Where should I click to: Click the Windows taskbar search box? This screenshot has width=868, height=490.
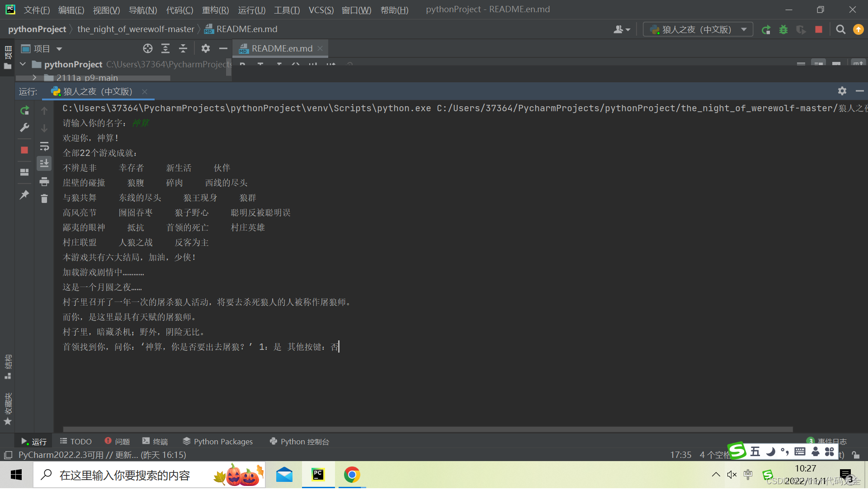tap(150, 476)
